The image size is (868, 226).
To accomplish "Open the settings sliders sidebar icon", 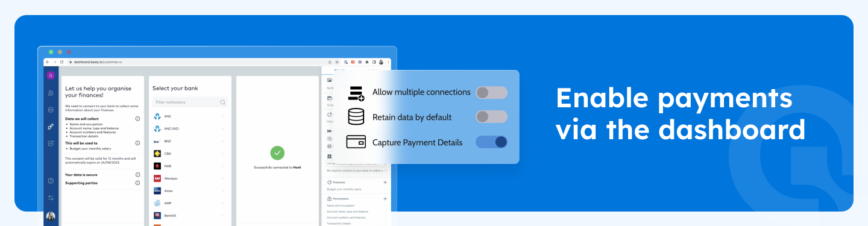I will (51, 197).
